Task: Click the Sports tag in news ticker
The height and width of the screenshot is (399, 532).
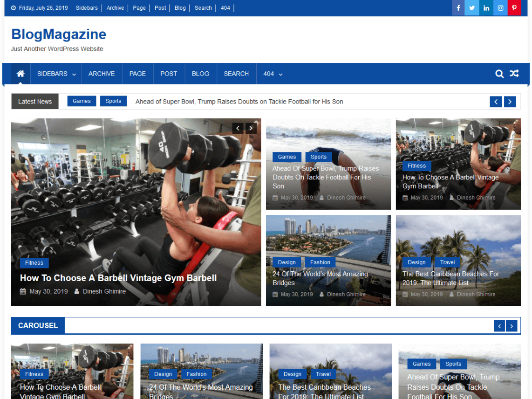Action: click(x=113, y=101)
